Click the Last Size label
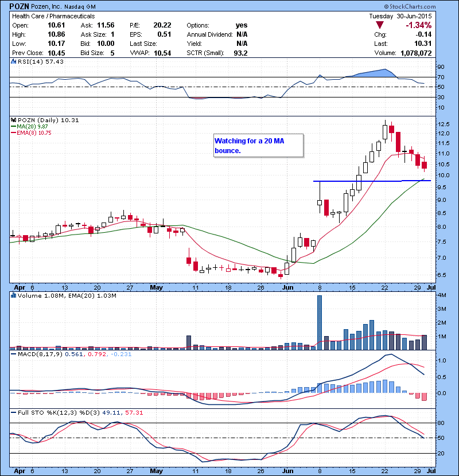Viewport: 459px width, 476px height. (143, 44)
